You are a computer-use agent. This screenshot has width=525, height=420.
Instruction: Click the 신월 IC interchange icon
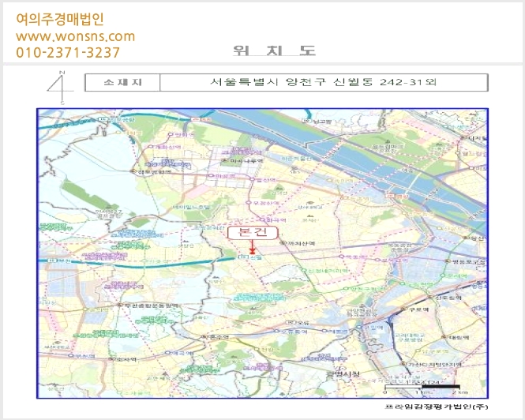[x=242, y=257]
